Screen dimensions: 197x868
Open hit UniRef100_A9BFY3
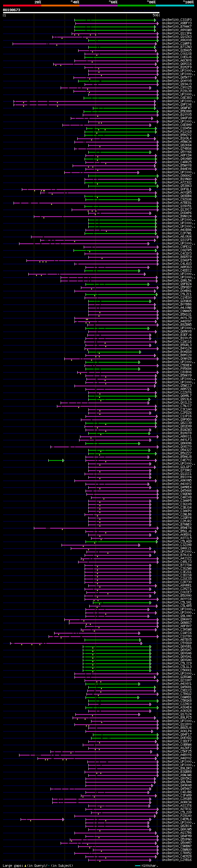click(177, 23)
